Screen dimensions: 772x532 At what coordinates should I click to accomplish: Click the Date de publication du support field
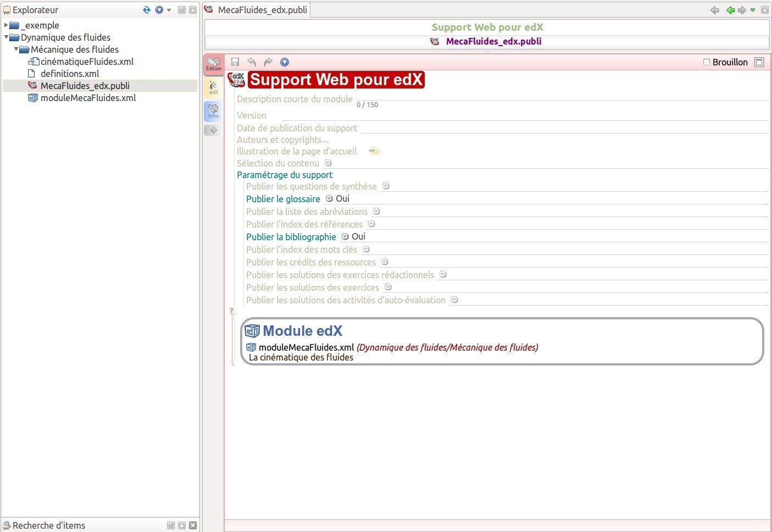click(565, 128)
